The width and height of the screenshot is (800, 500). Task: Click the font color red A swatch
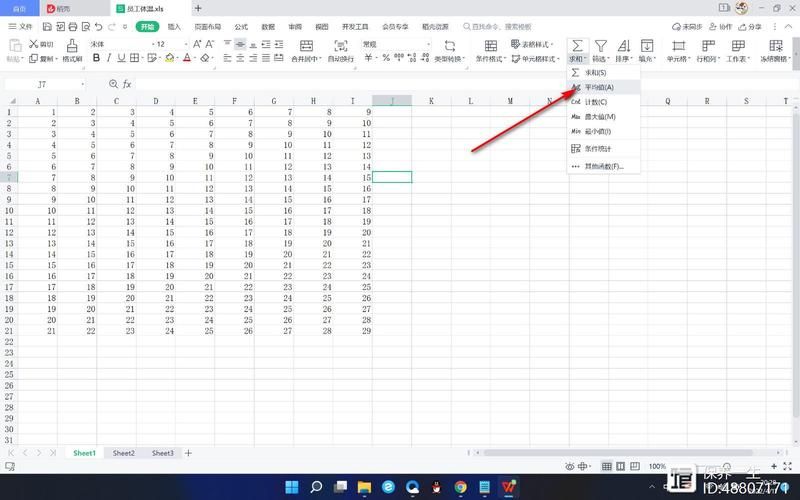186,59
